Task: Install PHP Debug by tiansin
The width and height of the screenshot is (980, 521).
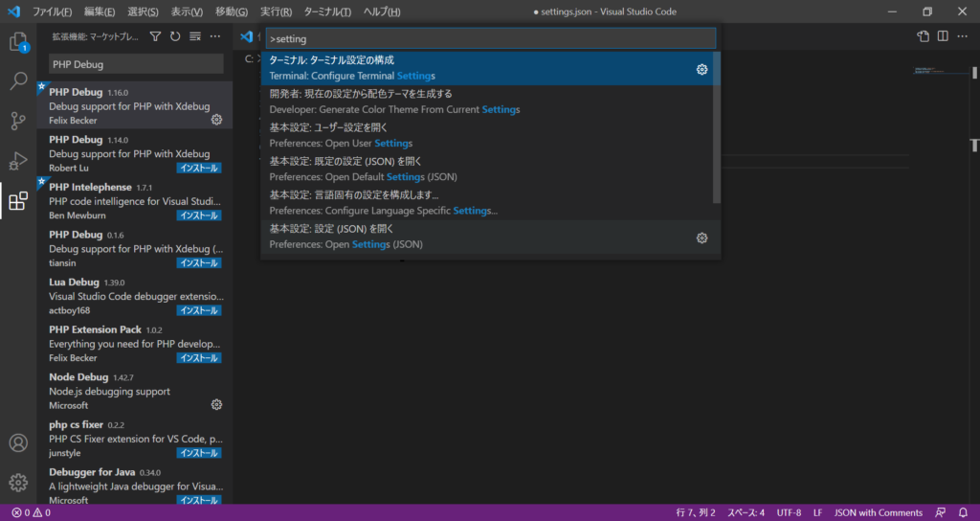Action: 199,262
